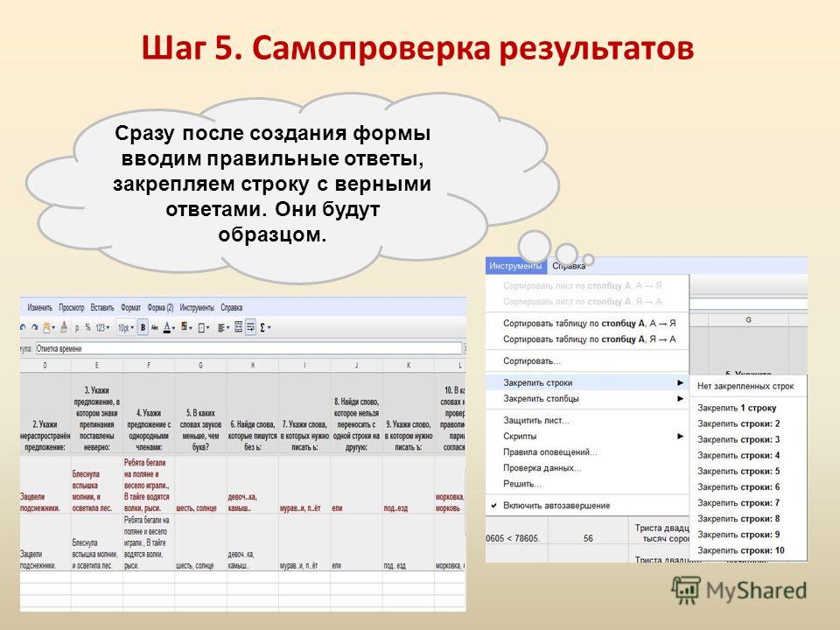Open Проверка данных...
This screenshot has height=630, width=840.
587,467
